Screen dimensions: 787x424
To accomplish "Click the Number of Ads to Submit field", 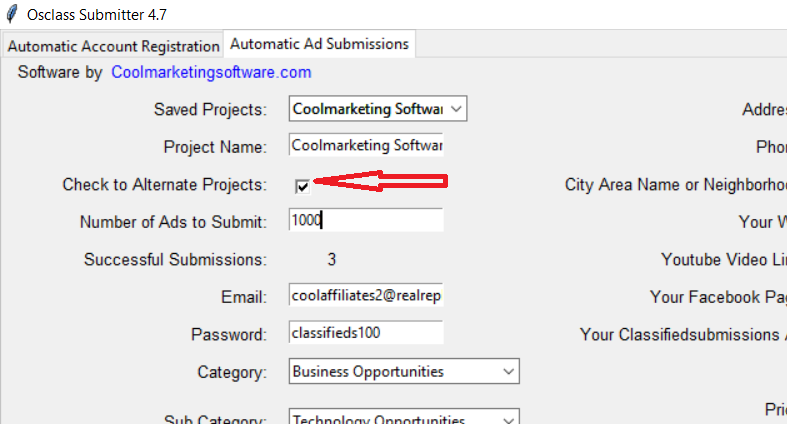I will coord(366,220).
